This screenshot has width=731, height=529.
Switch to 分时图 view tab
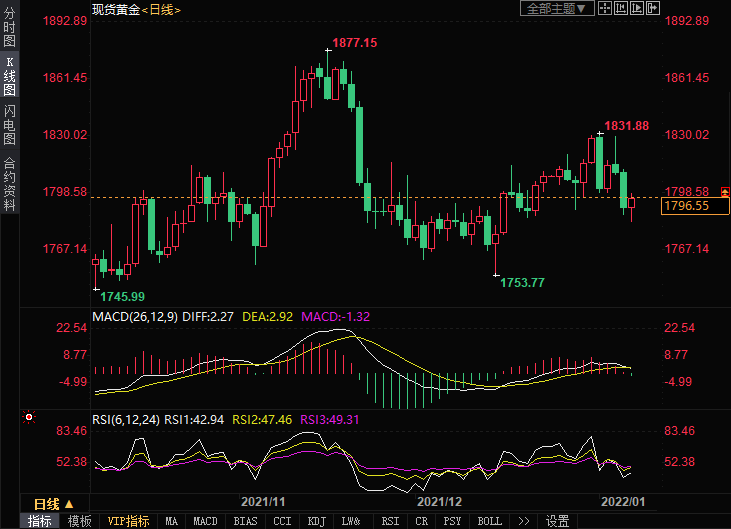[x=9, y=29]
